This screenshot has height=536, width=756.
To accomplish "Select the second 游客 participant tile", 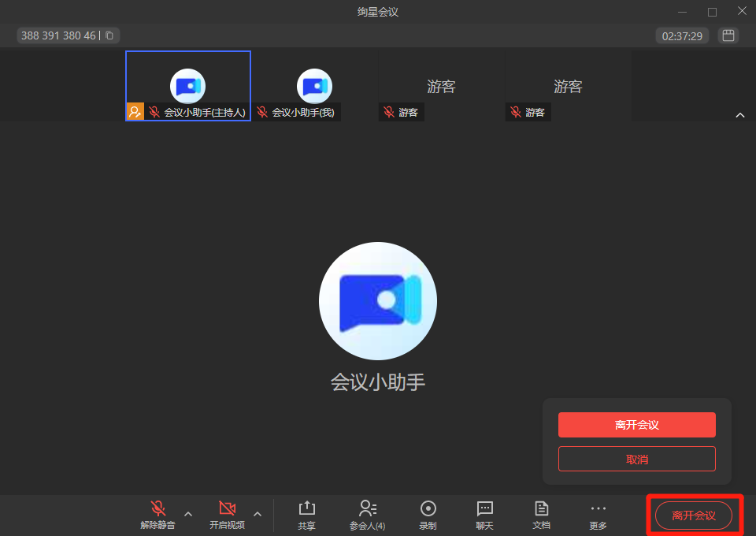I will pos(568,86).
